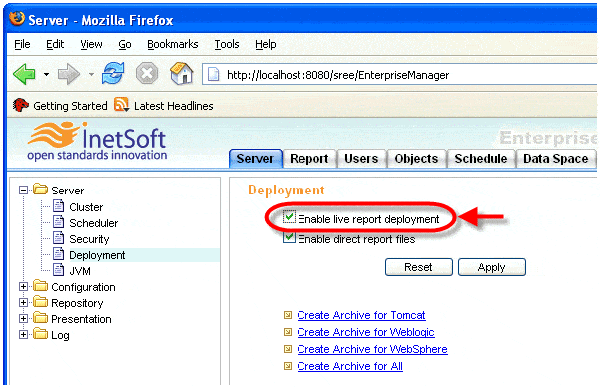Screen dimensions: 600x387
Task: Switch to the Schedule tab
Action: point(481,158)
